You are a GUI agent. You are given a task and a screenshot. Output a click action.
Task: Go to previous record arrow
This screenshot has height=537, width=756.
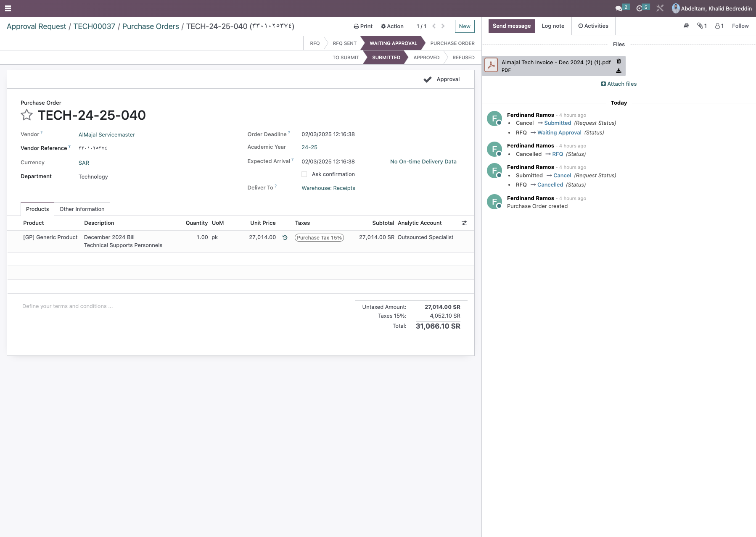[x=434, y=26]
